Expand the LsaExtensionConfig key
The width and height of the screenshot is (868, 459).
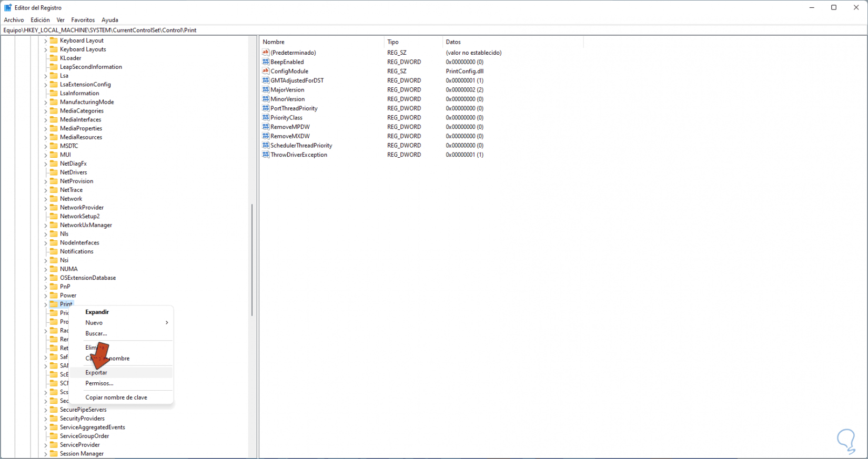tap(46, 85)
